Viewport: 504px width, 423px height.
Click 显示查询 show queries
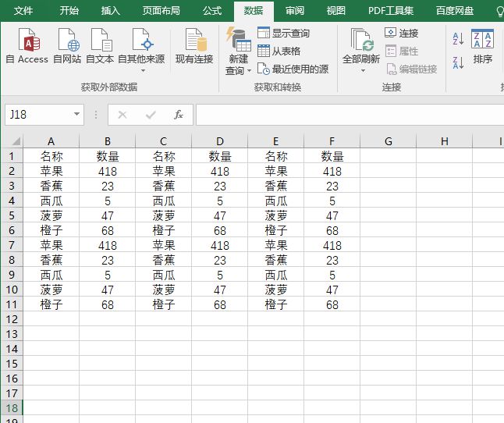[x=283, y=33]
